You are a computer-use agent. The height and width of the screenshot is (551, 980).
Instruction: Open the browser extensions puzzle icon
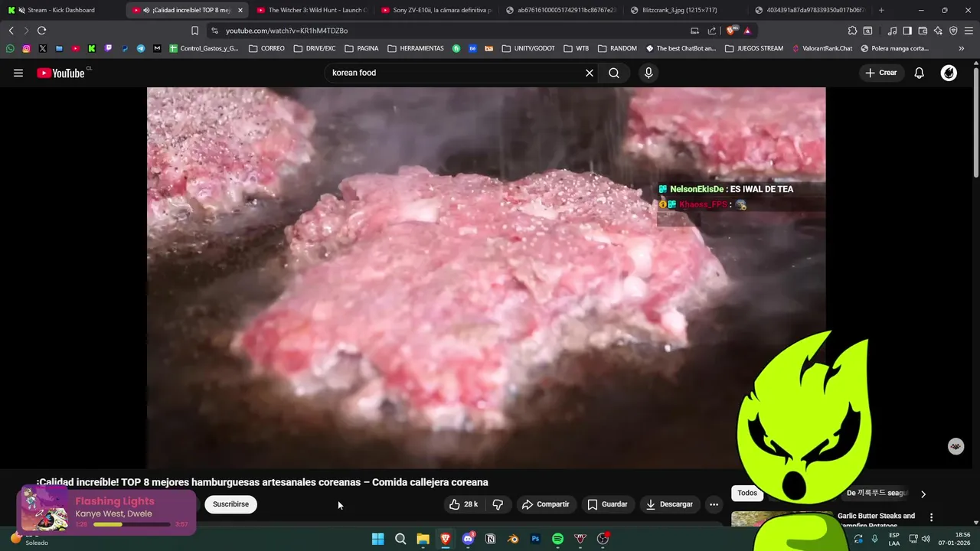pyautogui.click(x=852, y=31)
